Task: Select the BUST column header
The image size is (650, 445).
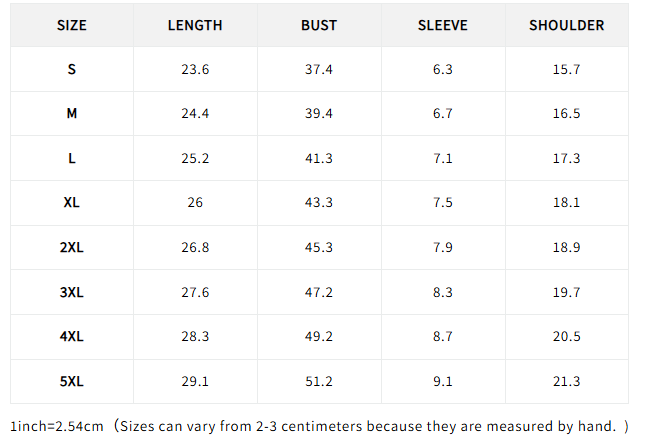Action: point(319,26)
